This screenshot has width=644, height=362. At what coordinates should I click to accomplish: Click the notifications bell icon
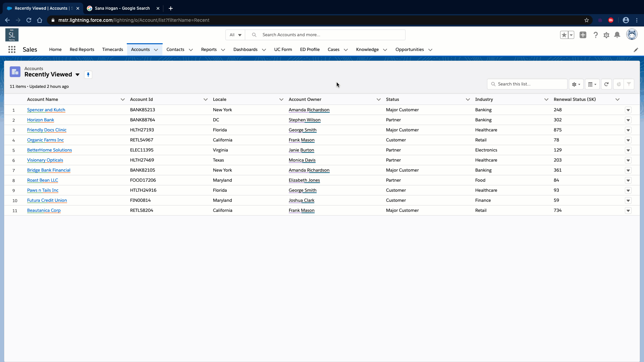click(x=618, y=35)
